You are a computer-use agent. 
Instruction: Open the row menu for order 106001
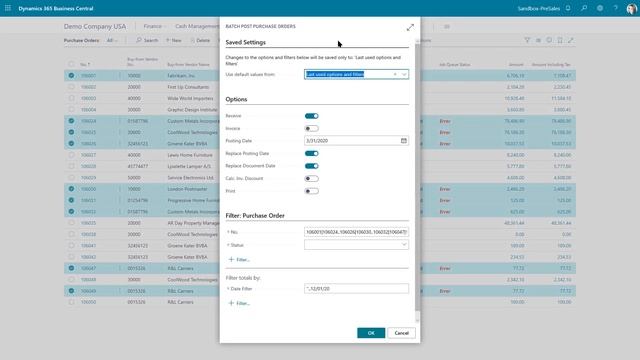pyautogui.click(x=120, y=76)
